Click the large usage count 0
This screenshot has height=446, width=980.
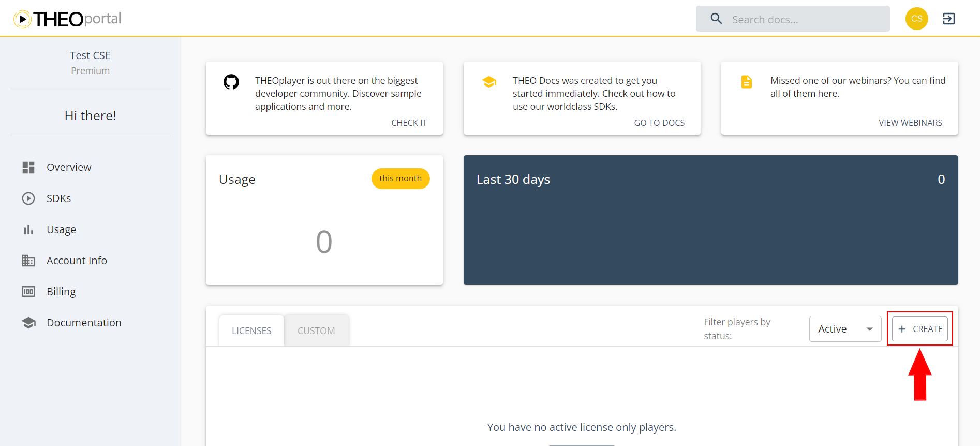[x=324, y=242]
